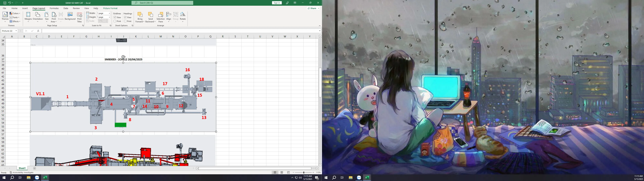Image resolution: width=644 pixels, height=181 pixels.
Task: Open Ribbon Display Options in title bar
Action: click(x=295, y=3)
